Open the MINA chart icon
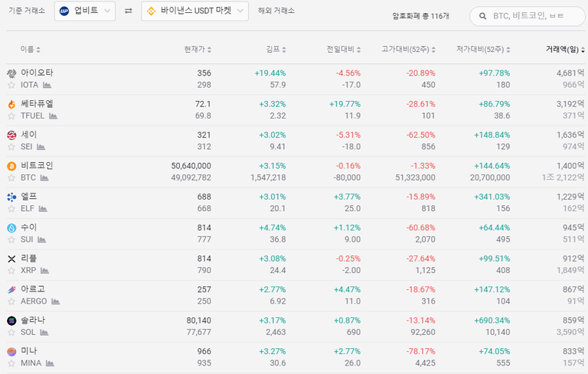The height and width of the screenshot is (374, 588). pyautogui.click(x=50, y=363)
